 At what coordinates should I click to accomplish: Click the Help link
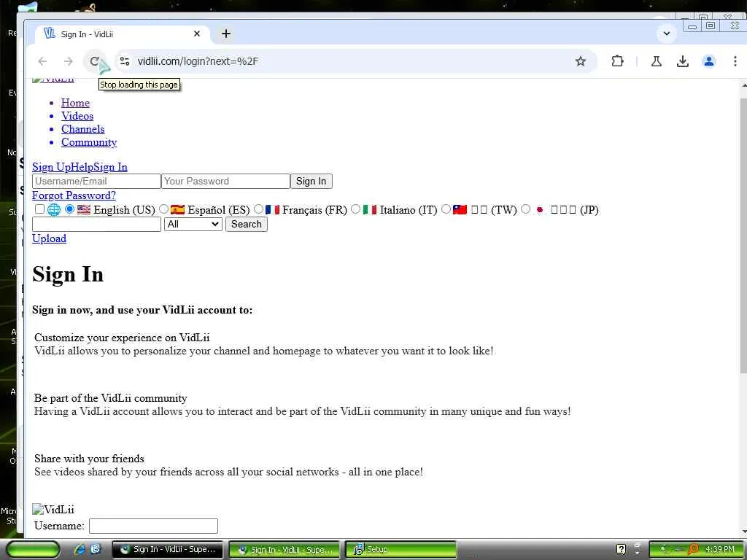[81, 167]
